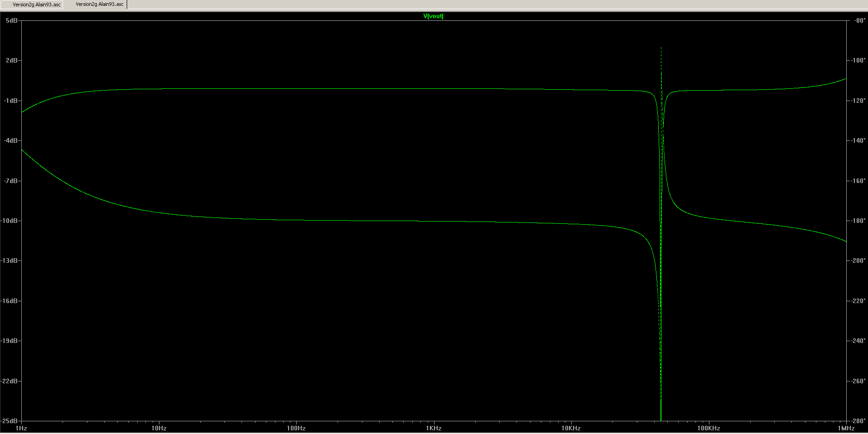This screenshot has height=434, width=868.
Task: Click the -200° phase axis label
Action: [x=858, y=260]
